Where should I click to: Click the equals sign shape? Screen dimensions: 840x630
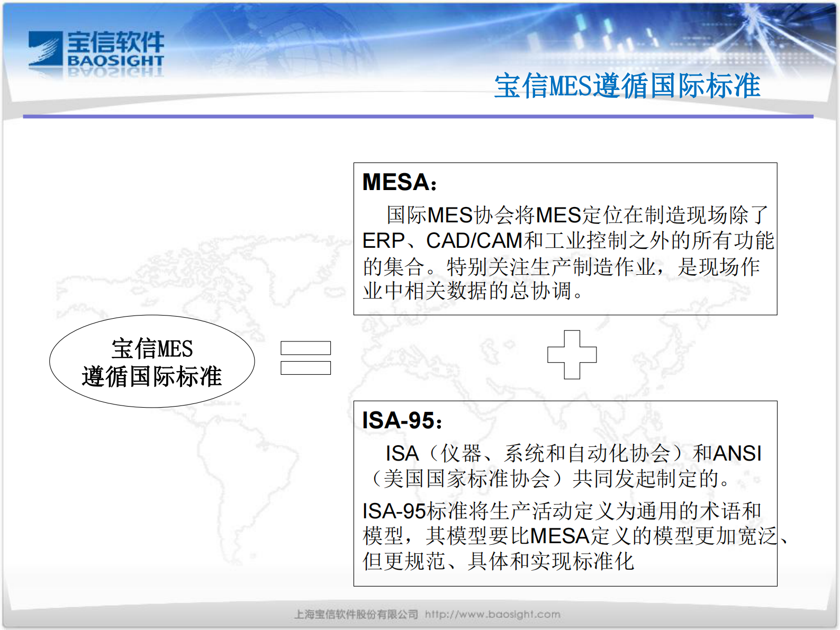305,358
